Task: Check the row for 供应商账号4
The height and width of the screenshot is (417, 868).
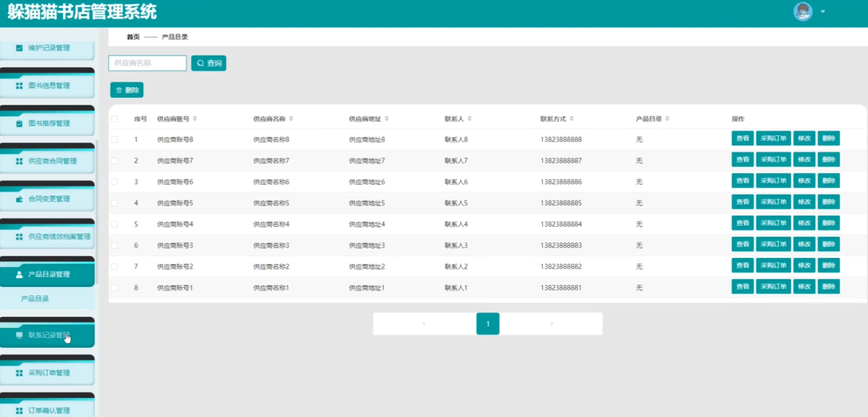Action: (114, 224)
